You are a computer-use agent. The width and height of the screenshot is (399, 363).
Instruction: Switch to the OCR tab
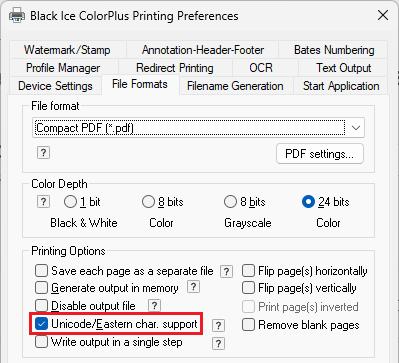(261, 68)
